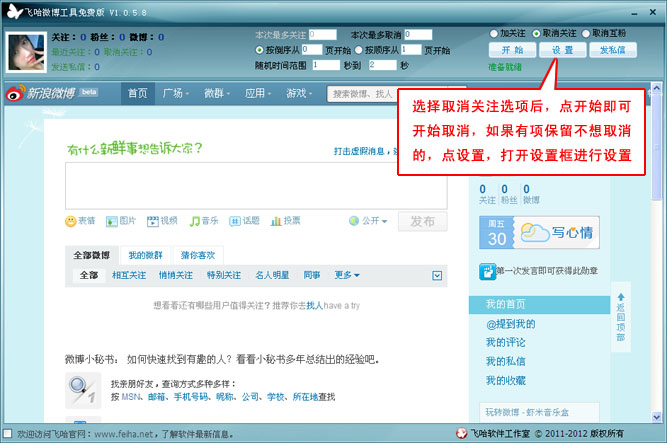
Task: Expand the 更多 filter dropdown
Action: pos(347,275)
